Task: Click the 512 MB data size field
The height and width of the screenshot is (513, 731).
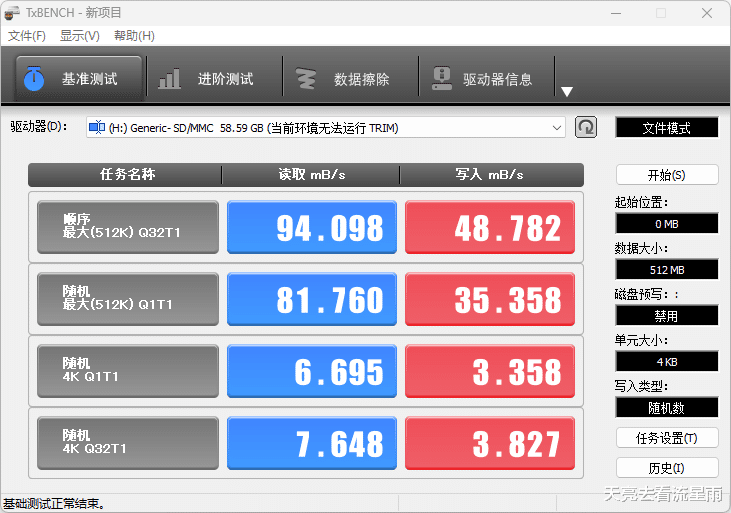Action: pyautogui.click(x=667, y=270)
